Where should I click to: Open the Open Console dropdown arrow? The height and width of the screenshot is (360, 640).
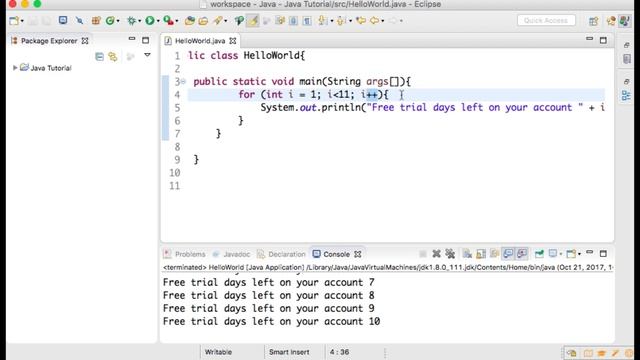pyautogui.click(x=579, y=255)
